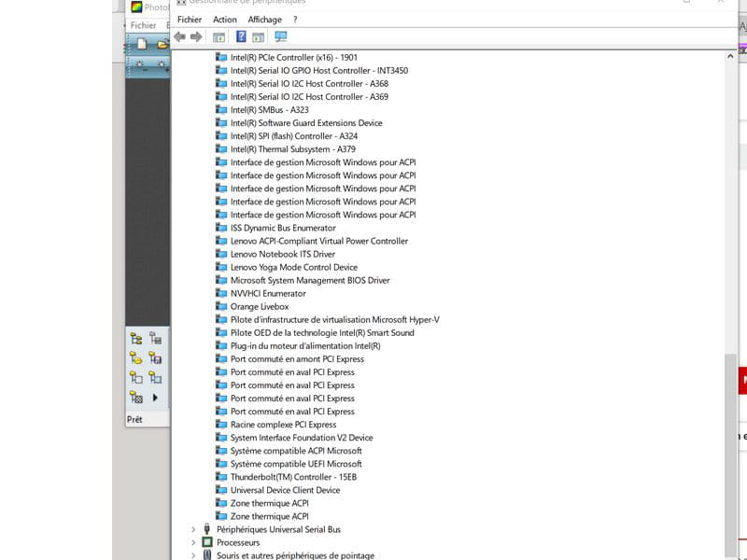Select Intel(R) Thermal Subsystem - A379

292,149
